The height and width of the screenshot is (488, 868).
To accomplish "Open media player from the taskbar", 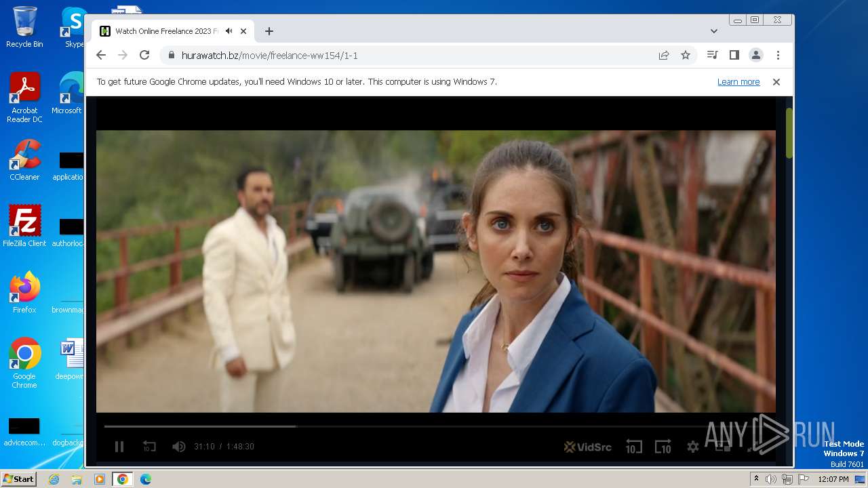I will [99, 479].
